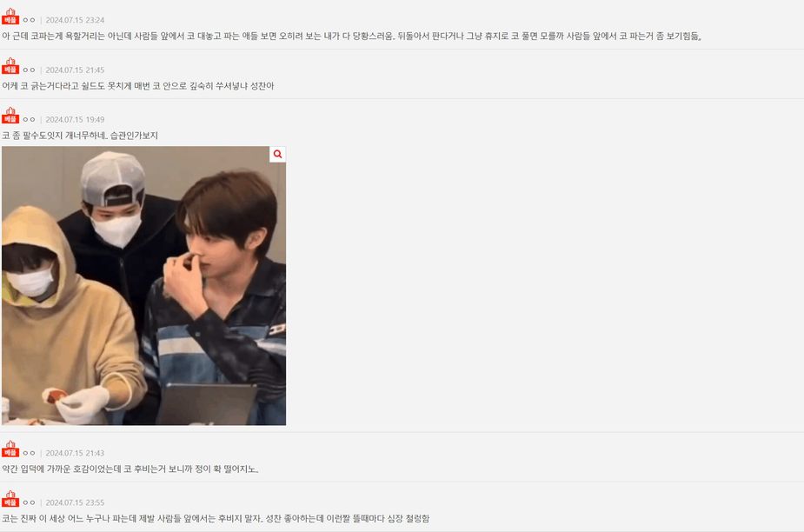Click the ㅇㅇ nickname on the 19:49 comment
Viewport: 804px width, 532px height.
tap(30, 120)
